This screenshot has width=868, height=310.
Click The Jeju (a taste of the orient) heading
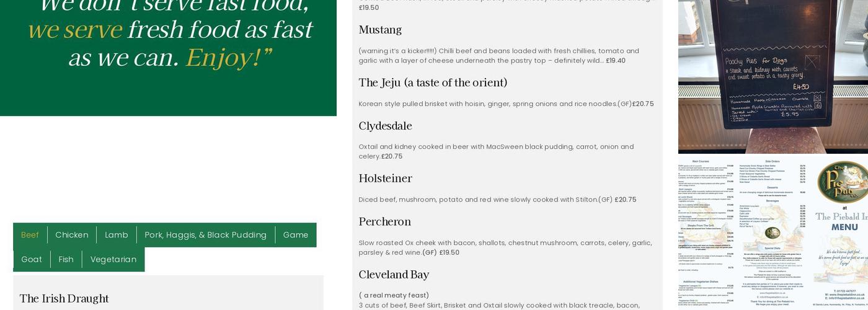point(433,83)
